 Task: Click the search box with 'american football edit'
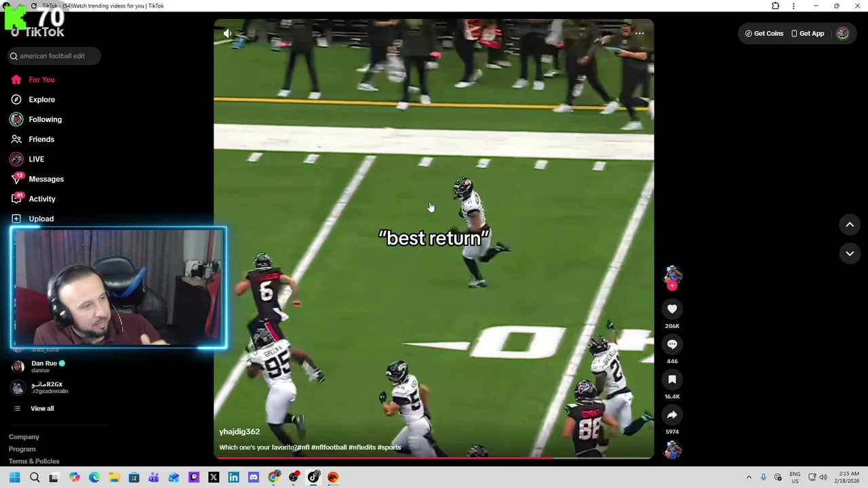pyautogui.click(x=54, y=56)
